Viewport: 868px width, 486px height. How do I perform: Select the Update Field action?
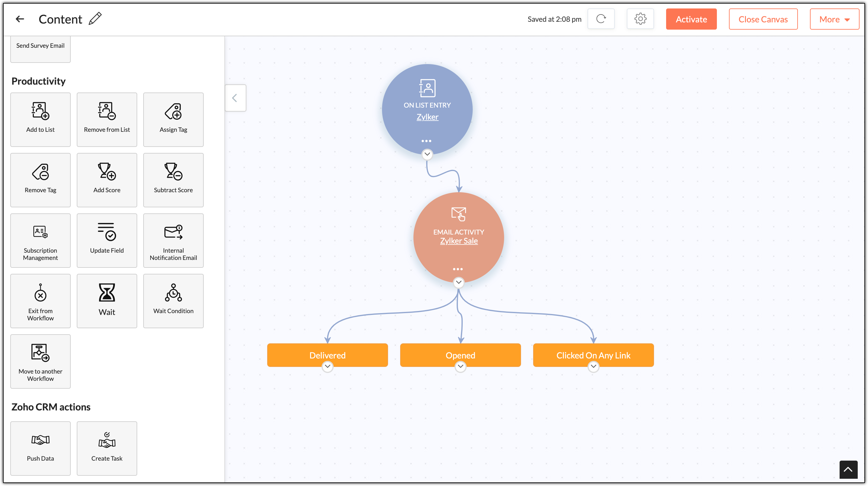(107, 241)
